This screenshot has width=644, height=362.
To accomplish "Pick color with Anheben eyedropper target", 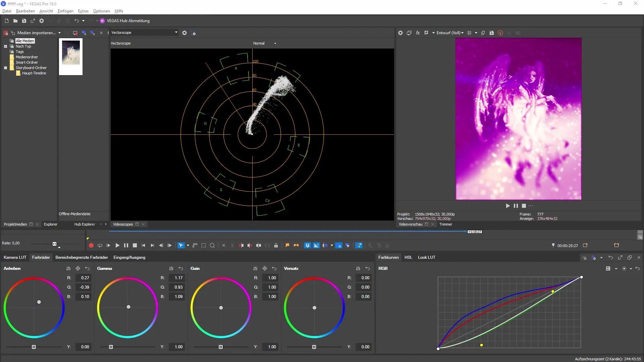I will coord(78,268).
